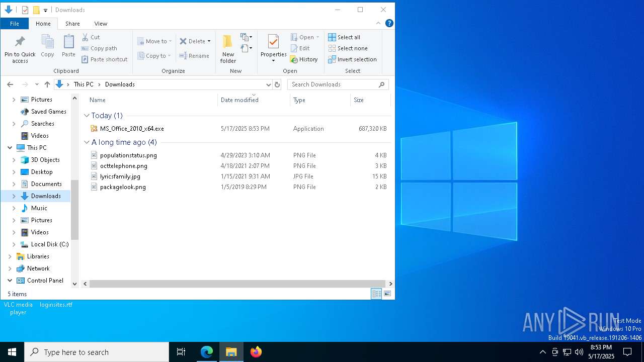Open the New item dropdown icon
Viewport: 644px width, 362px height.
[246, 37]
